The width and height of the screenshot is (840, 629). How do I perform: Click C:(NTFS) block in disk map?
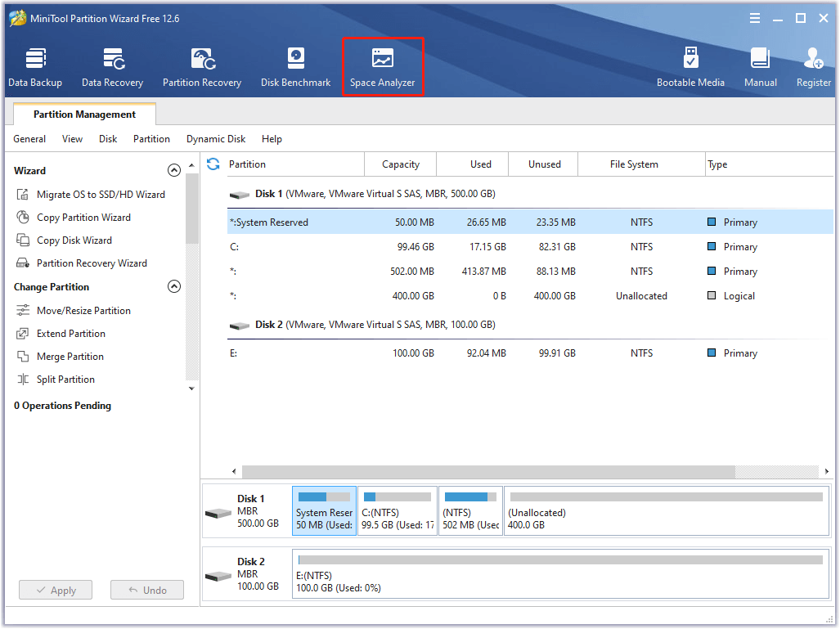pyautogui.click(x=397, y=511)
